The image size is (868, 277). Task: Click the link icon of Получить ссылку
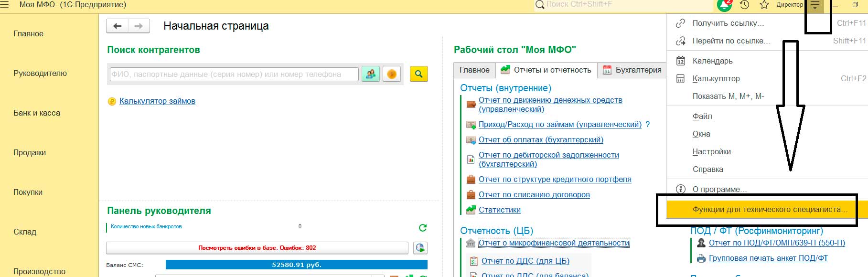pos(680,23)
